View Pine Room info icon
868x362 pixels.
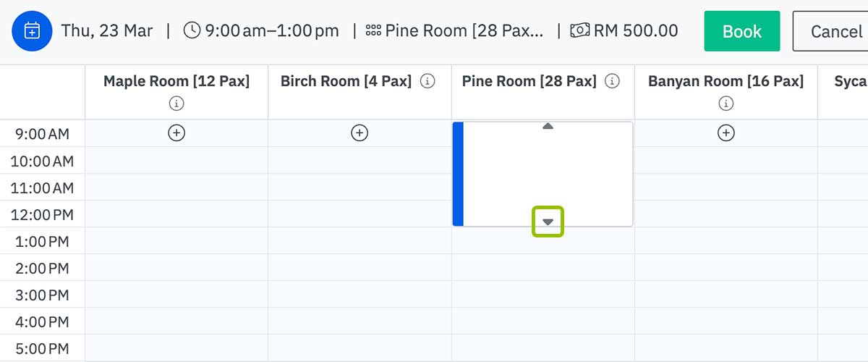[x=613, y=82]
